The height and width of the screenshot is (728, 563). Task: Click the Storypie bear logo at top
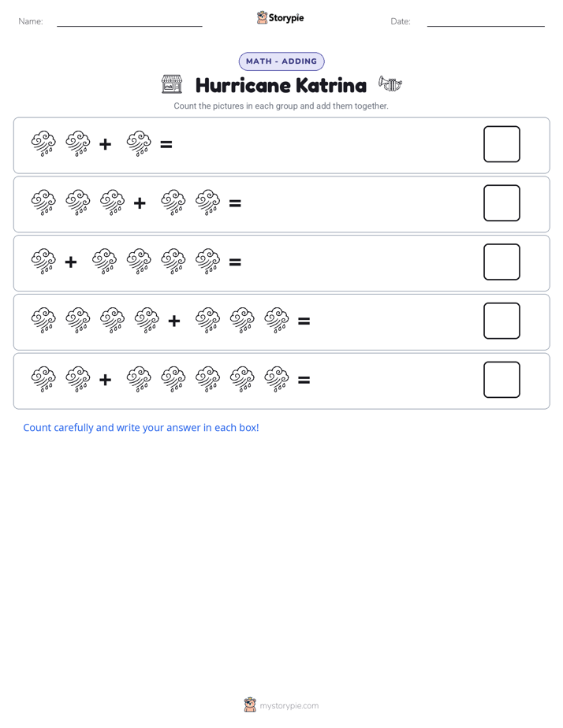pyautogui.click(x=262, y=17)
